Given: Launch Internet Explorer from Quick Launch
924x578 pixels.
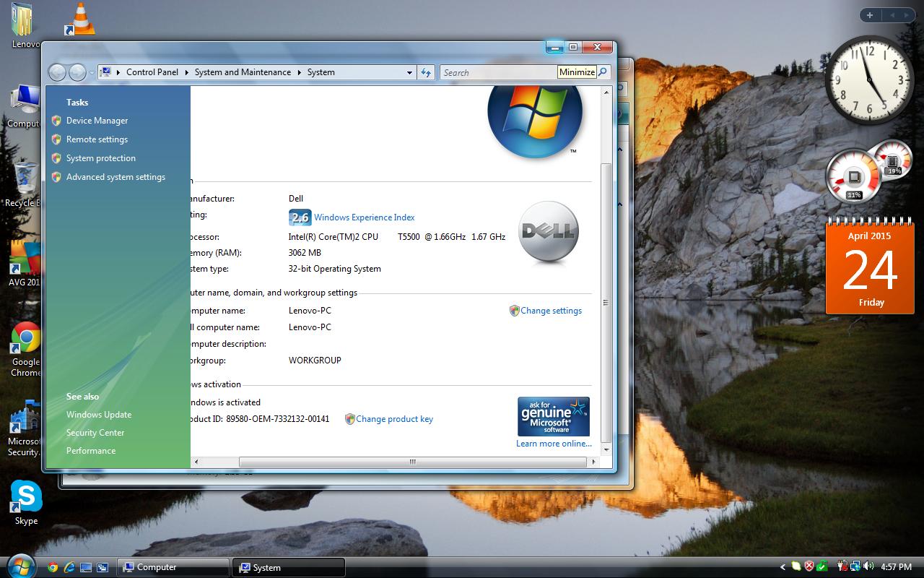Looking at the screenshot, I should click(69, 567).
